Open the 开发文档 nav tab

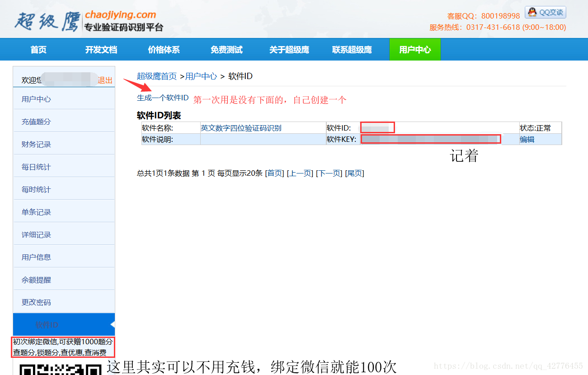pos(101,50)
